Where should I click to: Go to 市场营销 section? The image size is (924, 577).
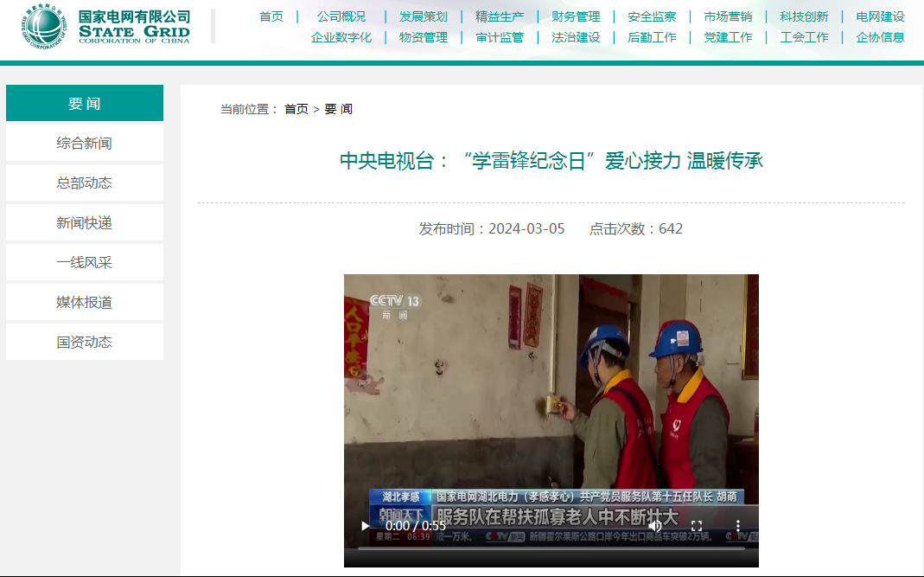pos(728,16)
